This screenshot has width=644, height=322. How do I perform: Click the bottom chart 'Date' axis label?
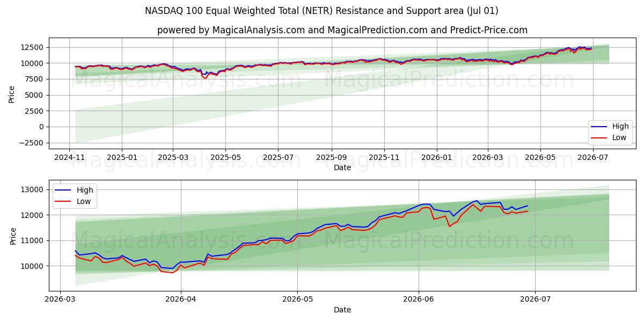[342, 310]
